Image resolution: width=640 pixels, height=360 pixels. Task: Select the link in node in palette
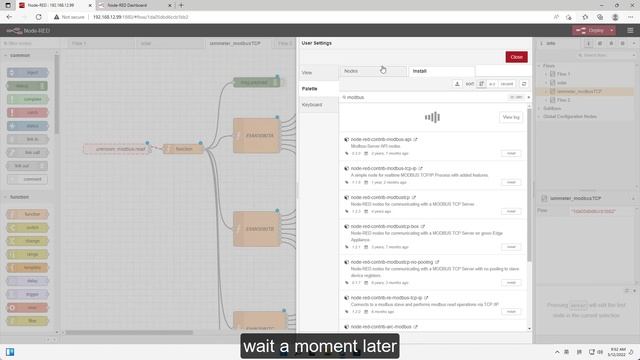pyautogui.click(x=27, y=140)
